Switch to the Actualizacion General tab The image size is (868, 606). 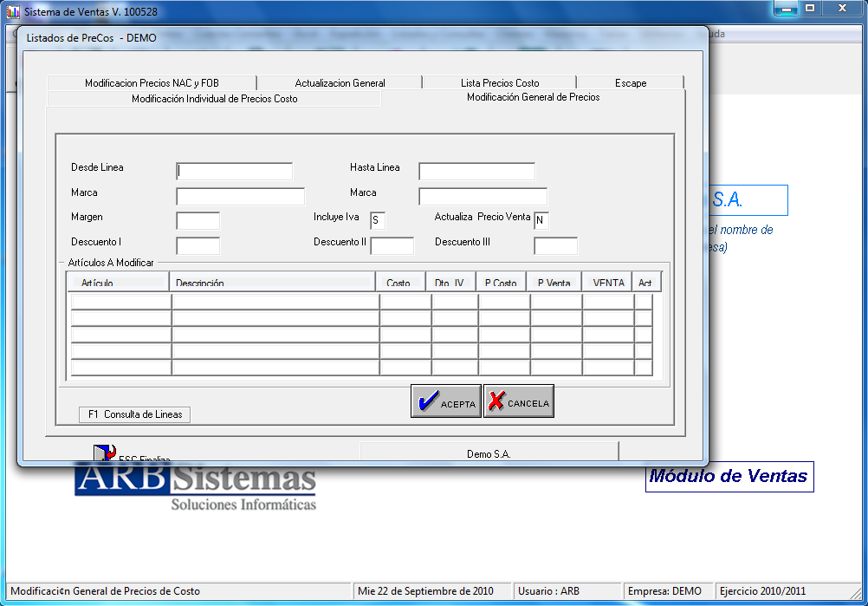340,82
